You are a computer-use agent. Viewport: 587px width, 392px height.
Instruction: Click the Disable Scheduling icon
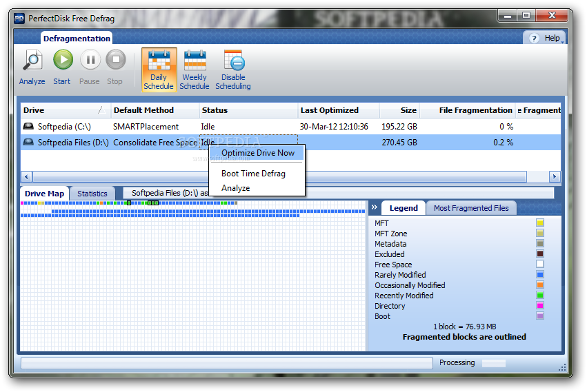(x=234, y=60)
